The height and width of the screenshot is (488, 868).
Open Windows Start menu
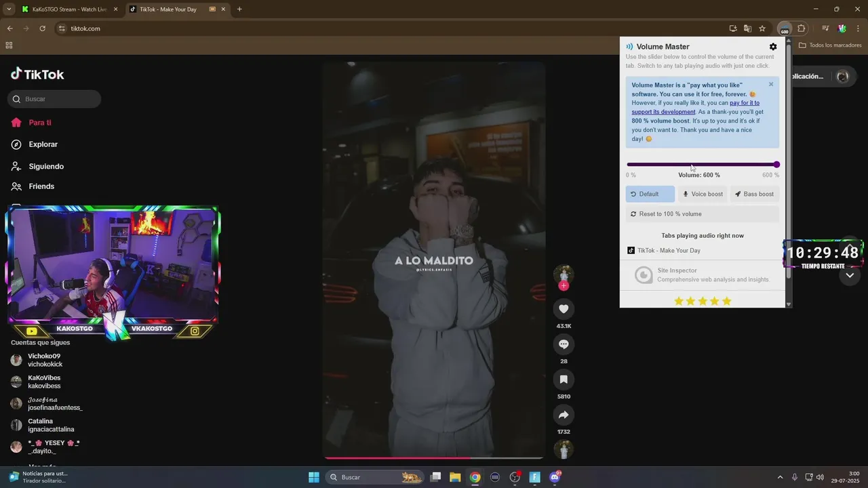pyautogui.click(x=314, y=477)
